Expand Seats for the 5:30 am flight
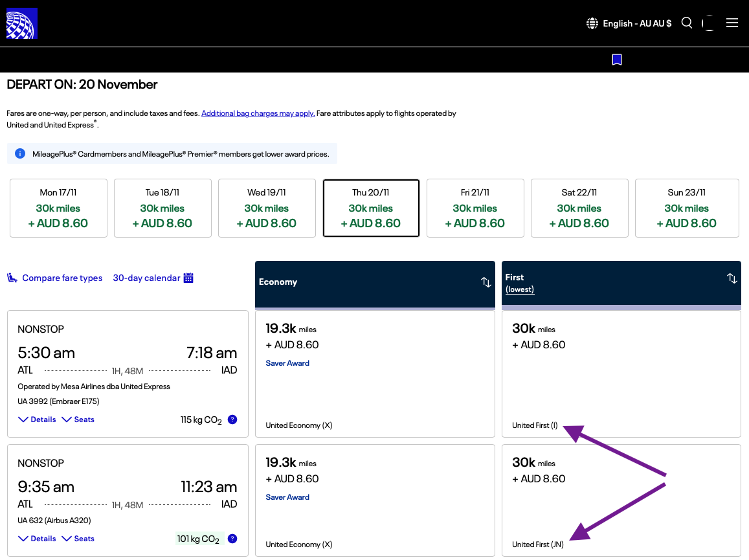The image size is (749, 560). (x=78, y=420)
